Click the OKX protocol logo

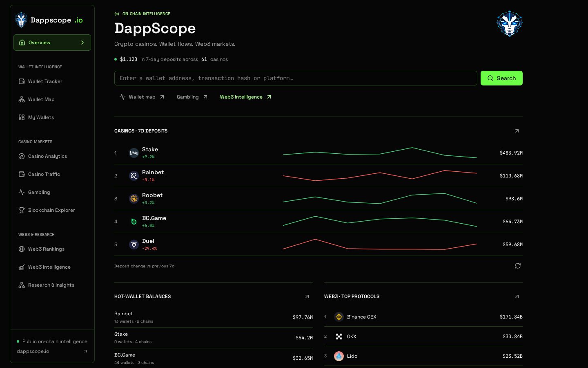pos(339,337)
